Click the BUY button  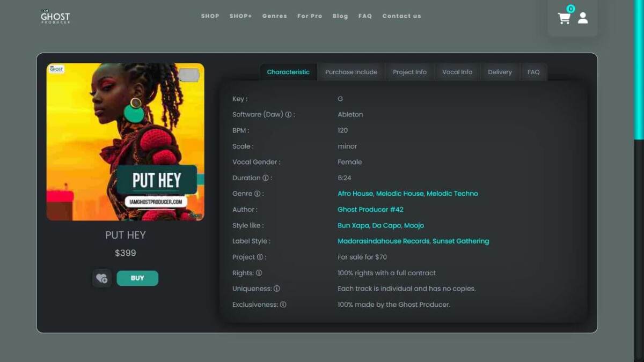pos(137,278)
